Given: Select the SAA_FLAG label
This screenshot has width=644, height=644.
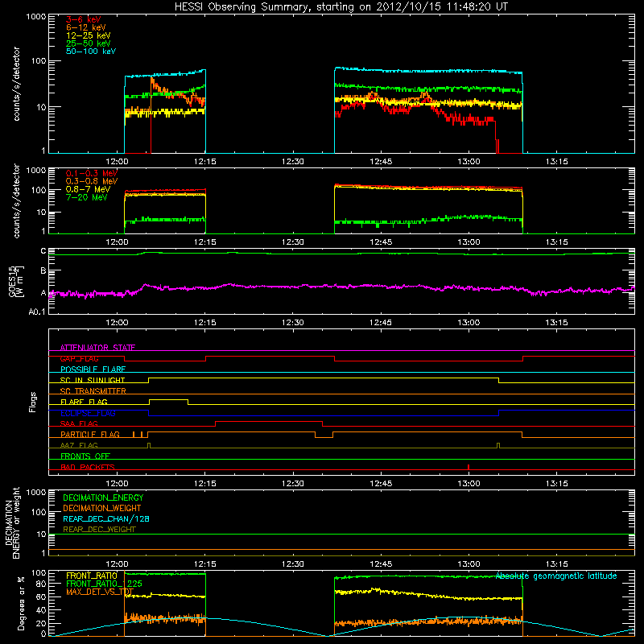Looking at the screenshot, I should tap(79, 423).
